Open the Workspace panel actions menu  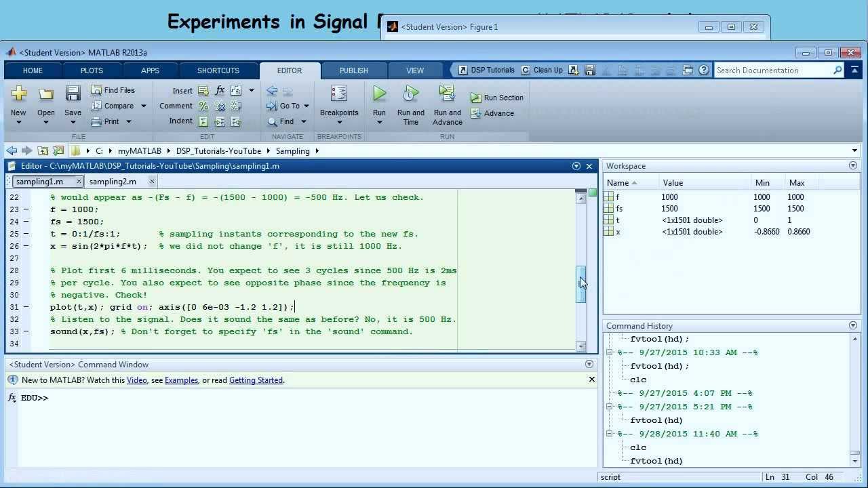point(853,165)
